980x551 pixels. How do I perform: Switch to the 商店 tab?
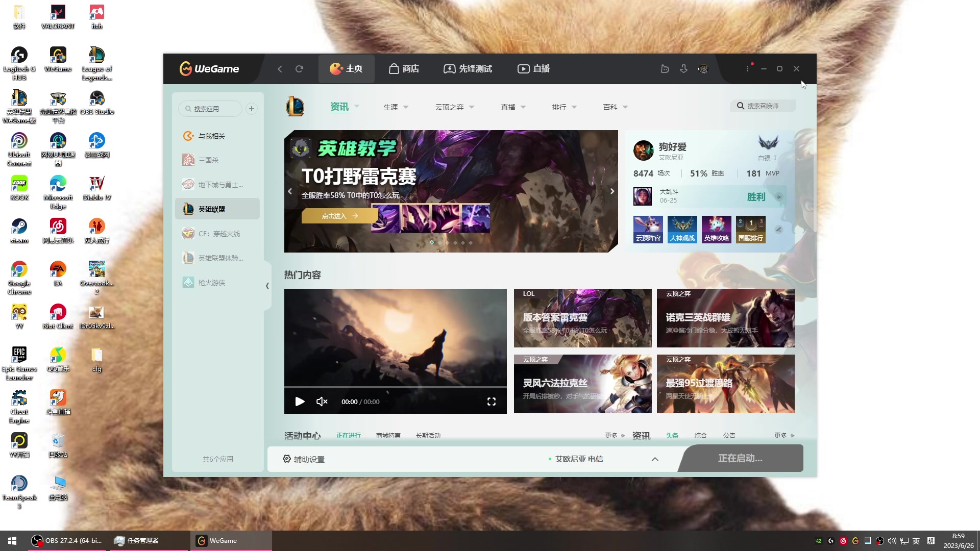click(x=404, y=69)
